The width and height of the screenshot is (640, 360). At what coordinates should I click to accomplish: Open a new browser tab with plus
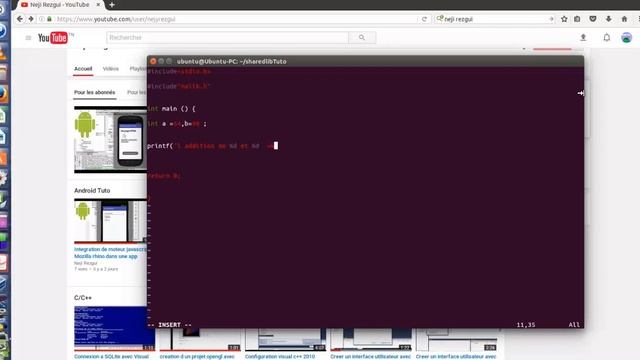112,4
